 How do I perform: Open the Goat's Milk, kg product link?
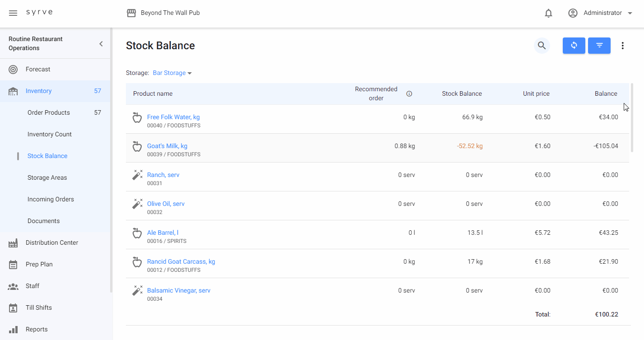click(x=167, y=146)
